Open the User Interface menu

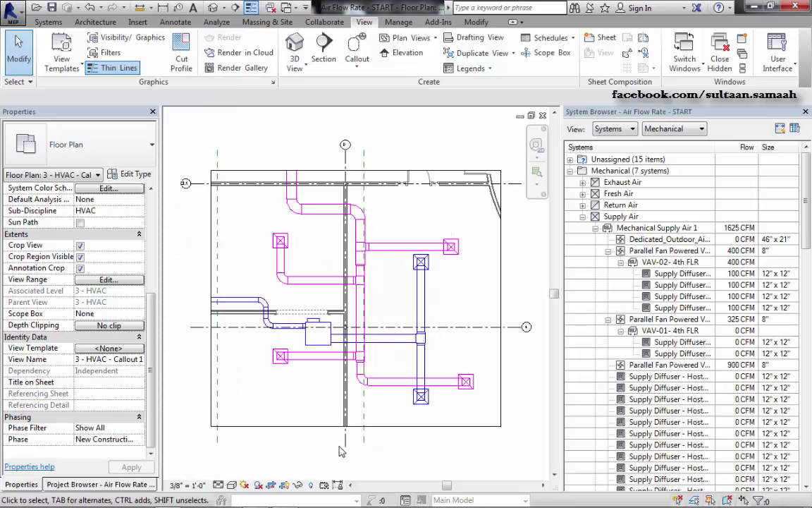point(777,52)
